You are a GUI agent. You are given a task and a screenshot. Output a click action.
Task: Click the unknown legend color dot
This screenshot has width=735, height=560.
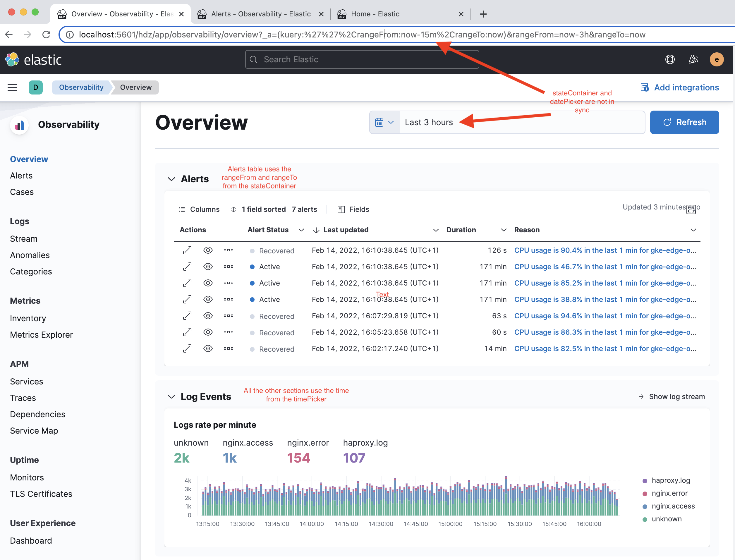pyautogui.click(x=645, y=519)
